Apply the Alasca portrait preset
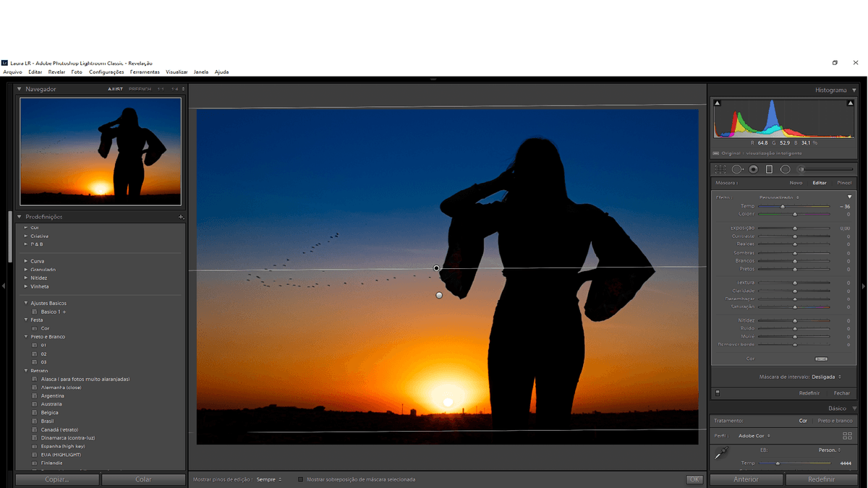Image resolution: width=868 pixels, height=488 pixels. tap(85, 379)
